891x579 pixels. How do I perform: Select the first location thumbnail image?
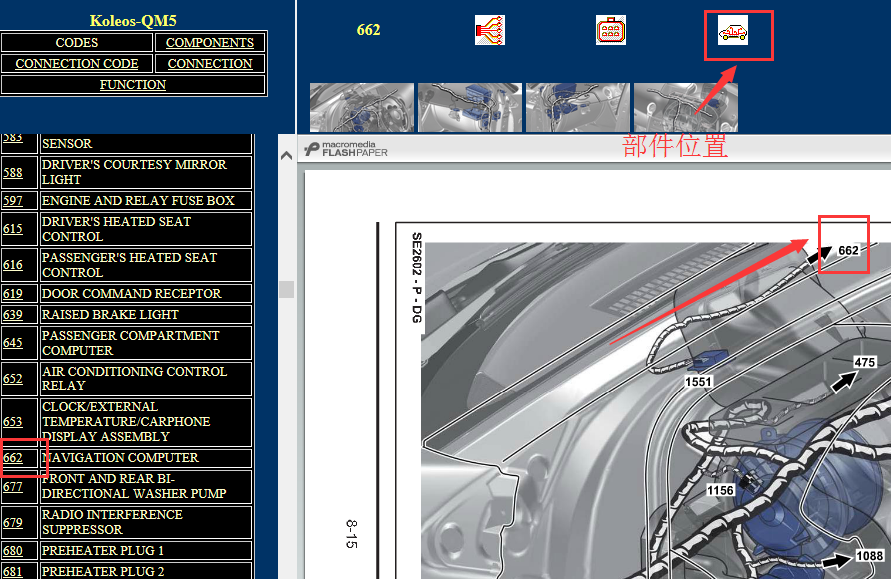click(x=362, y=107)
